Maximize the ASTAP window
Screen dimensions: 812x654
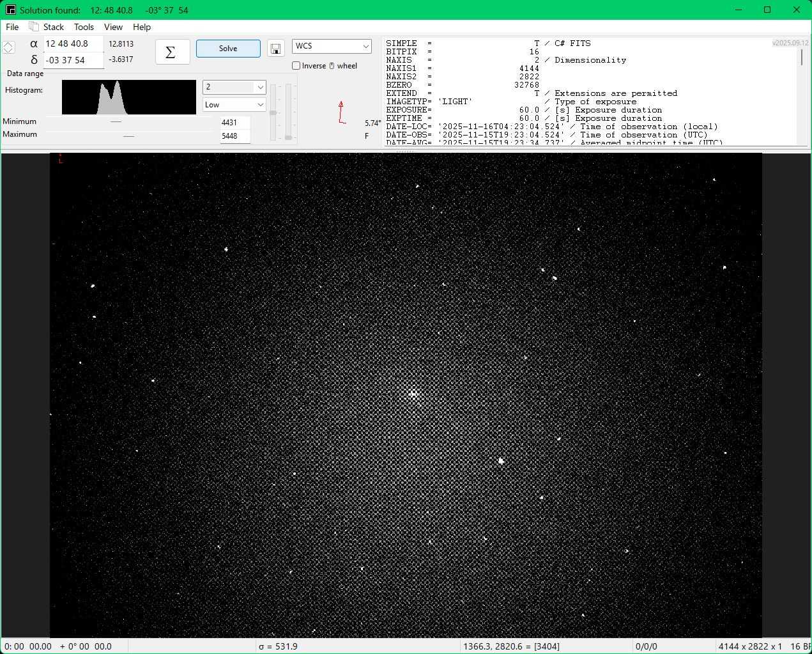click(767, 10)
